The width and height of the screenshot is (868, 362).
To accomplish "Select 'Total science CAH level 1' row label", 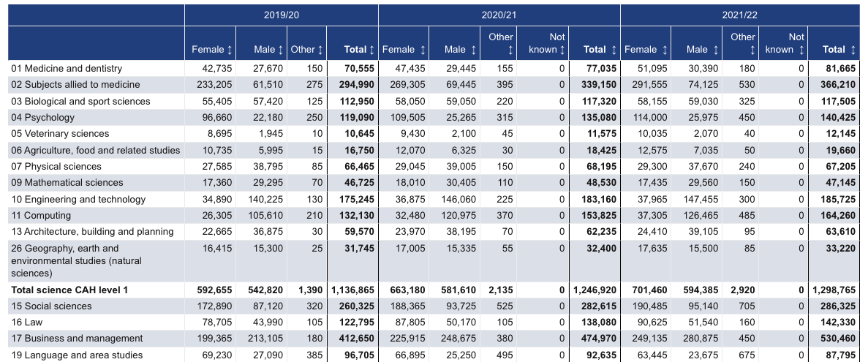I will tap(69, 290).
